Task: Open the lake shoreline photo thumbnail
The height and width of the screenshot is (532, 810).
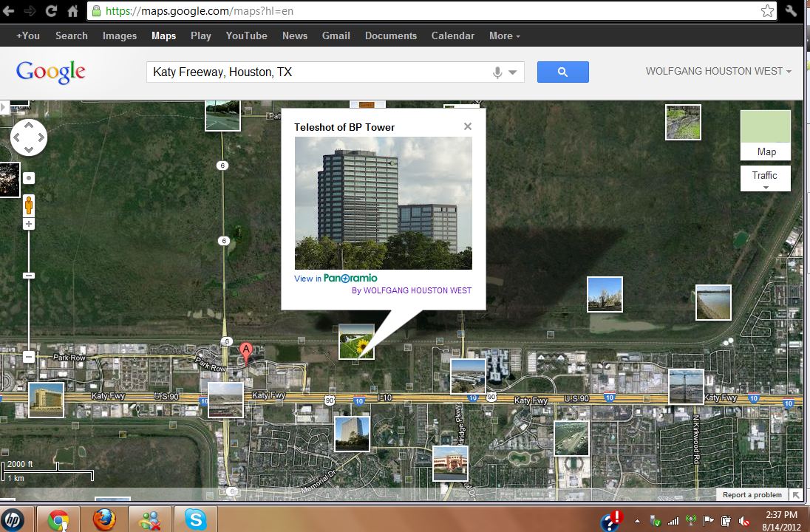Action: click(x=713, y=302)
